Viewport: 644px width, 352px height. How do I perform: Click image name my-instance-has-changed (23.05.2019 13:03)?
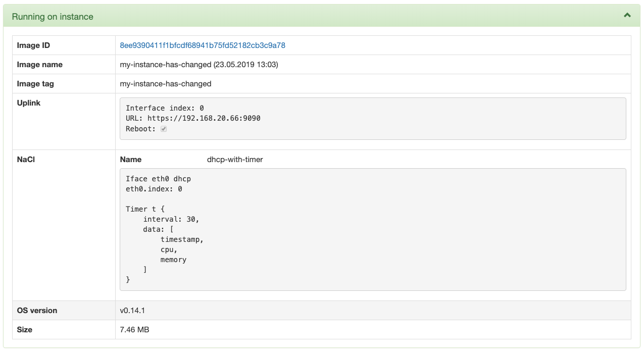[x=199, y=65]
